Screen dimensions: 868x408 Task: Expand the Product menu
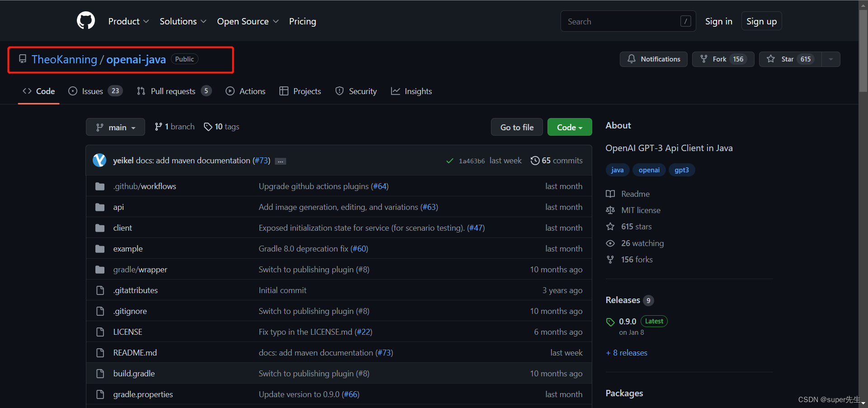click(x=128, y=21)
